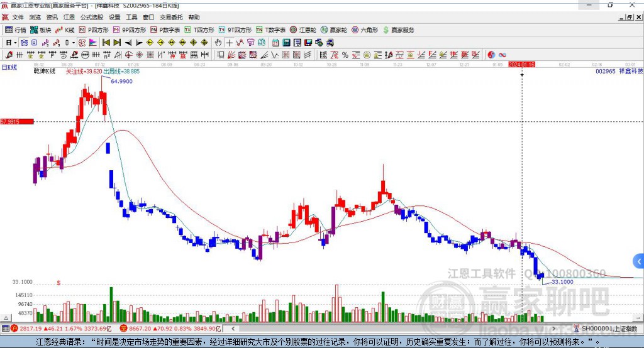Open the P四方形 tool
The image size is (644, 348).
point(94,30)
